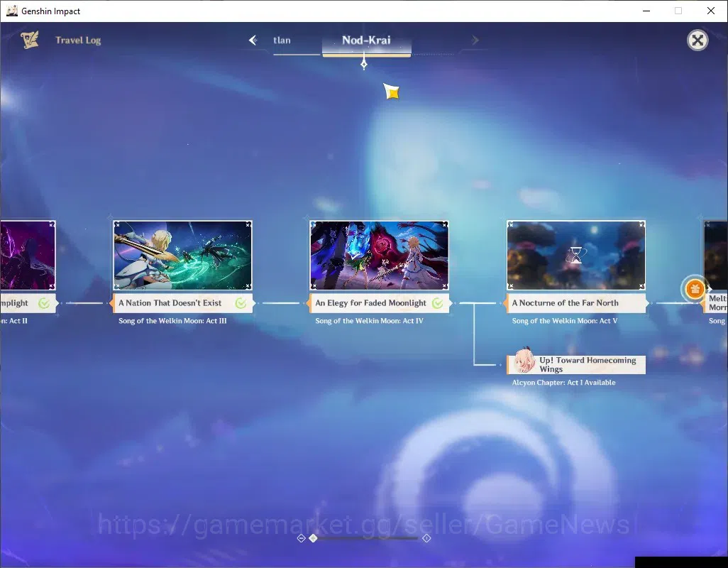Minimize the Genshin Impact window

pyautogui.click(x=646, y=11)
